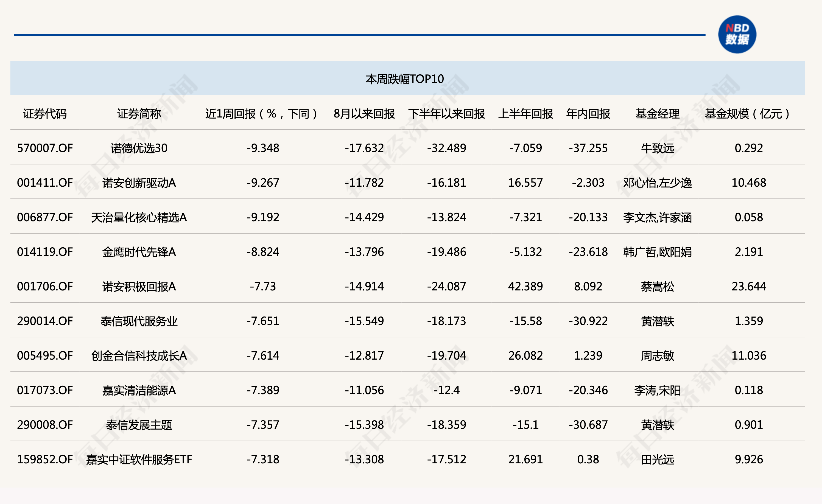Select the code 014119.OF
Viewport: 822px width, 504px height.
tap(45, 252)
